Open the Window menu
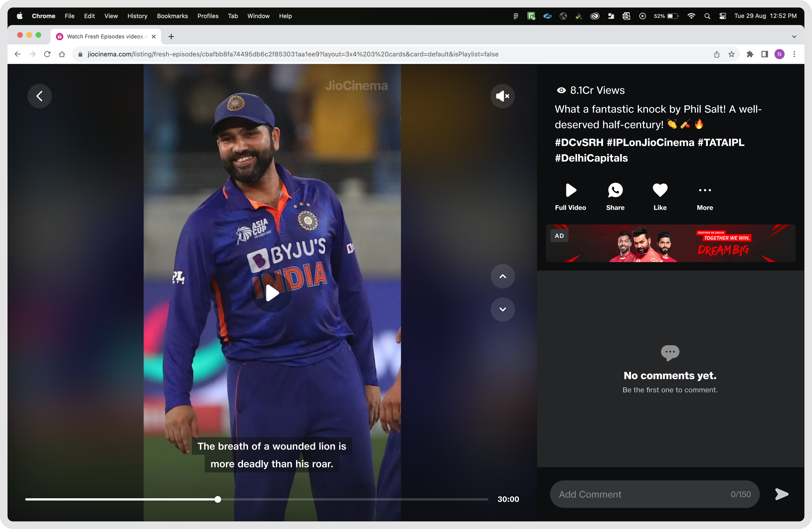 pyautogui.click(x=258, y=16)
